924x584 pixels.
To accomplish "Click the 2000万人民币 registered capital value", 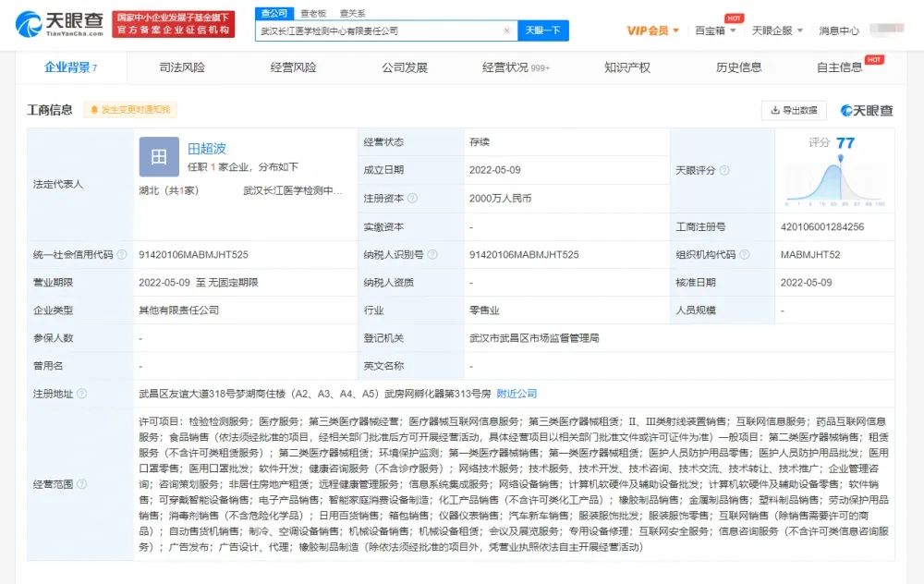I will [x=500, y=199].
